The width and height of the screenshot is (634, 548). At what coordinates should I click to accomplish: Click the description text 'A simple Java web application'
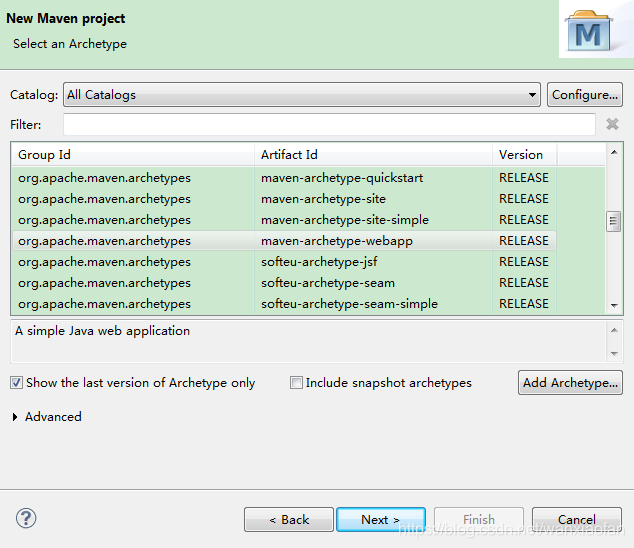point(102,331)
